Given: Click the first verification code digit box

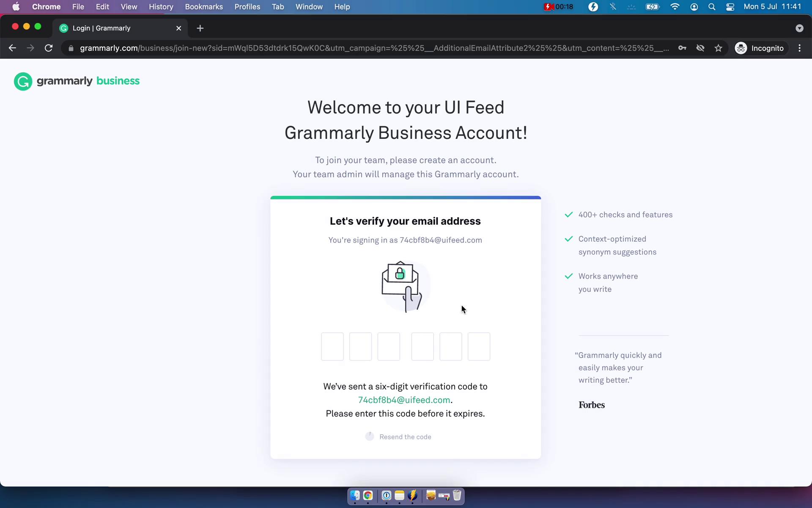Looking at the screenshot, I should 332,347.
